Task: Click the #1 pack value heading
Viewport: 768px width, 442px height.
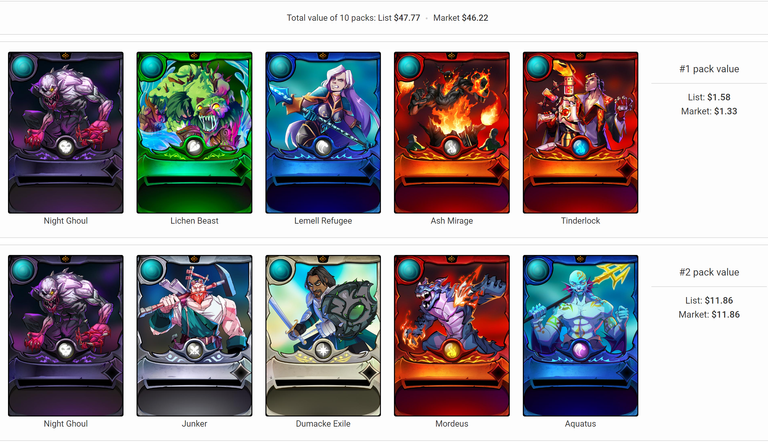Action: pos(709,69)
